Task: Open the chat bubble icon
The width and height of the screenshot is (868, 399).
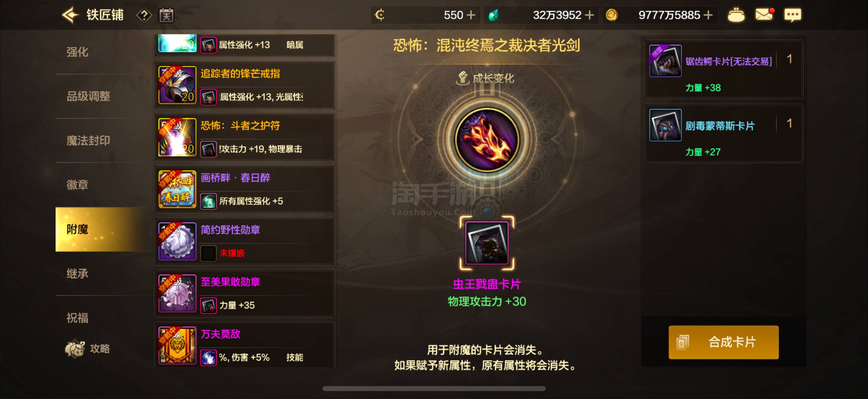Action: [793, 15]
